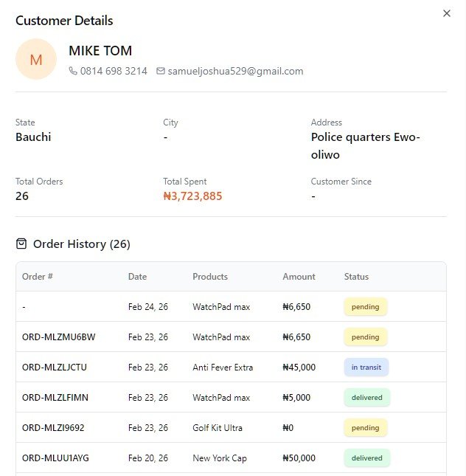The height and width of the screenshot is (476, 466).
Task: Click the MIKE TOM avatar circle
Action: (36, 59)
